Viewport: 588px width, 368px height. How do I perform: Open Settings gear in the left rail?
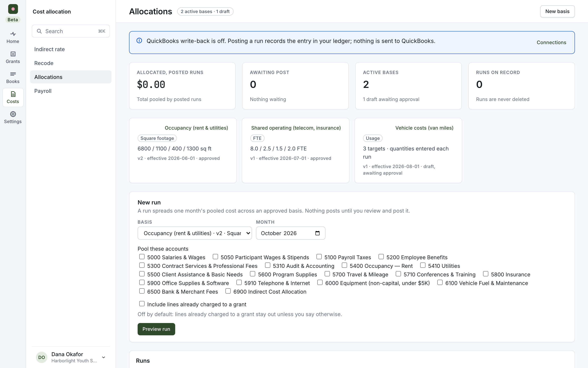13,118
